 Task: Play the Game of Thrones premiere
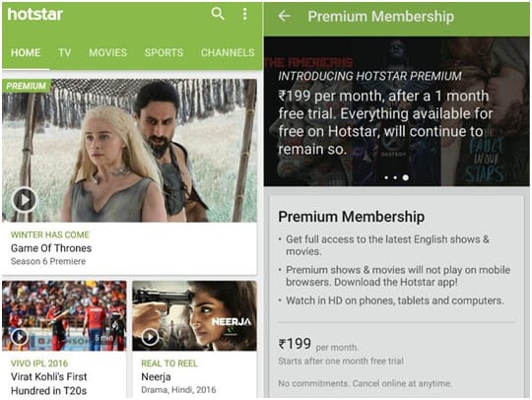[x=24, y=200]
